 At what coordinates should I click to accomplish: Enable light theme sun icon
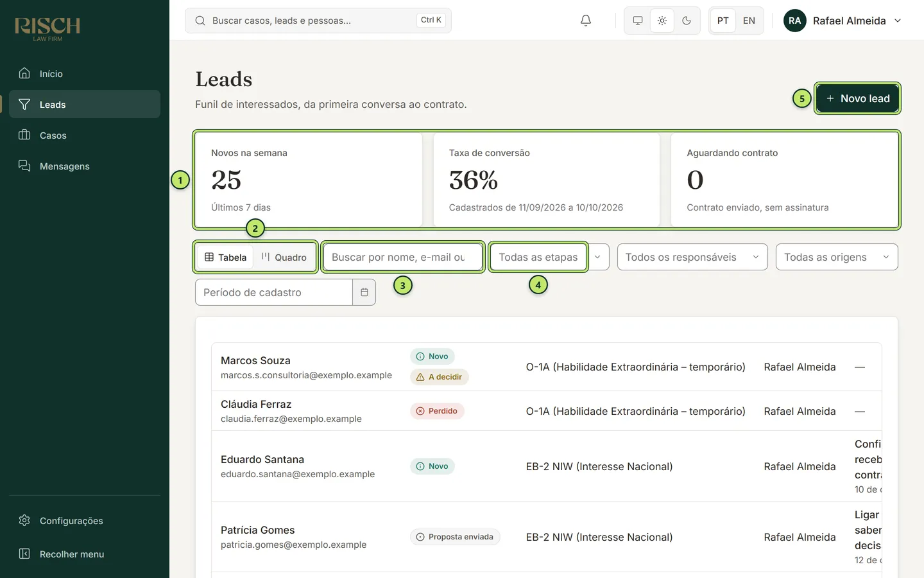(662, 21)
